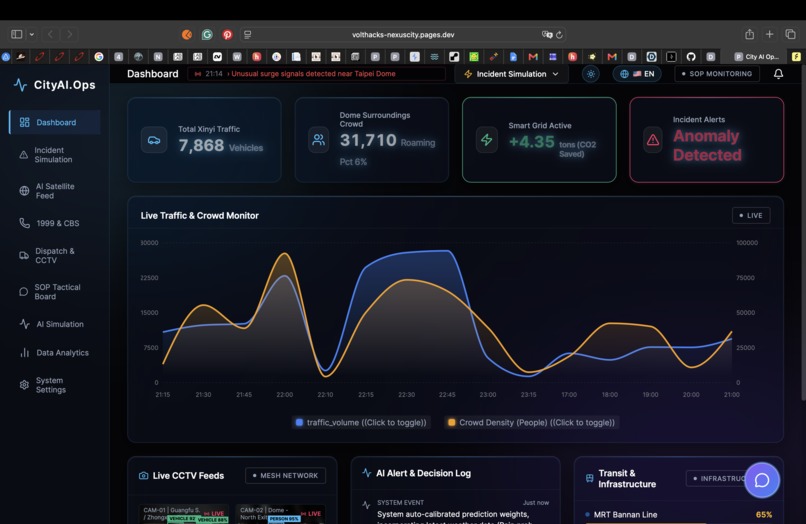Open the Safari share button
Viewport: 806px width, 524px height.
[749, 34]
